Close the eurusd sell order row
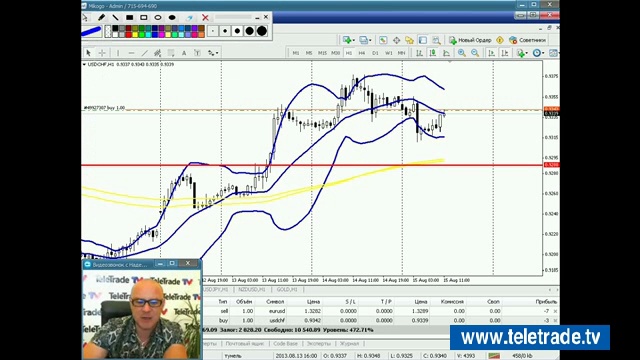 click(x=555, y=311)
